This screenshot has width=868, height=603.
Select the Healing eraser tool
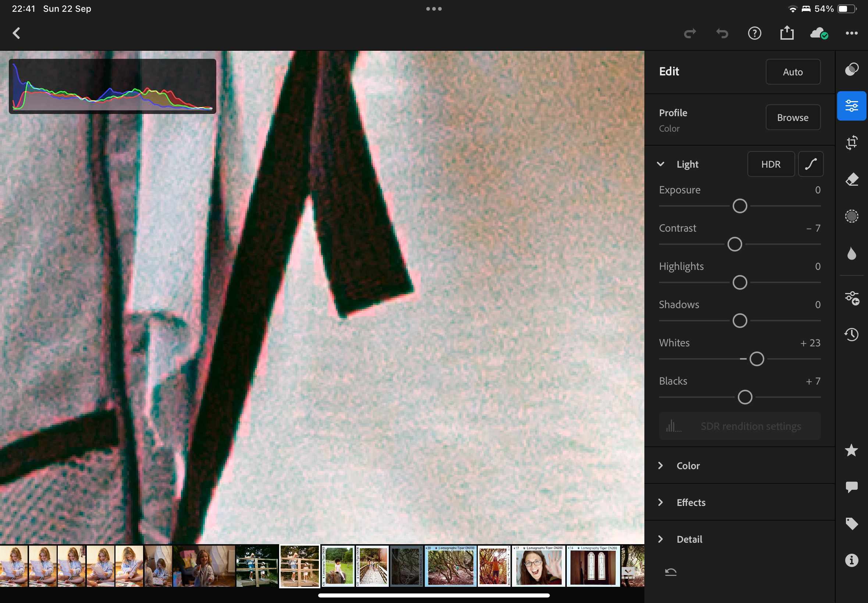[851, 179]
